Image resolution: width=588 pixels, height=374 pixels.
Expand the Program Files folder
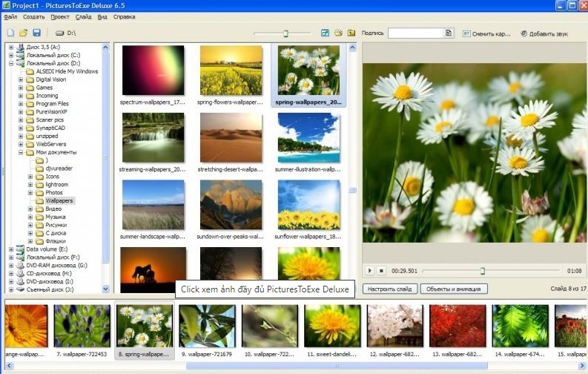click(21, 104)
